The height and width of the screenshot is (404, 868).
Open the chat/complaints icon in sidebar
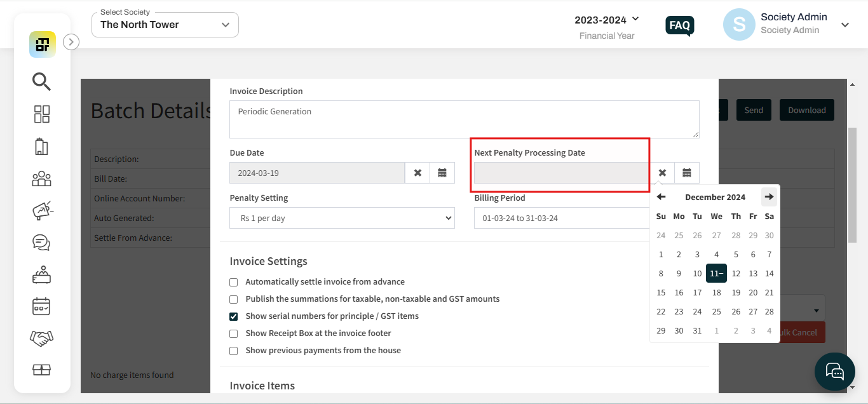[41, 242]
